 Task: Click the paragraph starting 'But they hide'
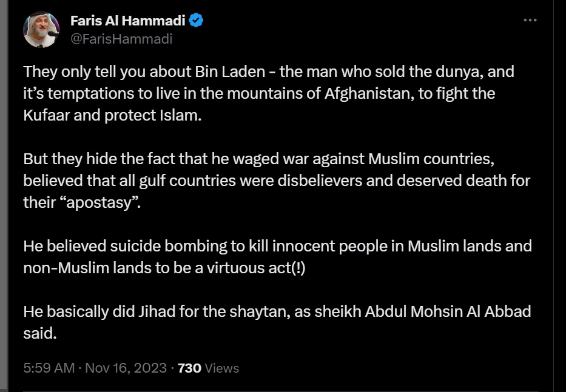(x=277, y=181)
